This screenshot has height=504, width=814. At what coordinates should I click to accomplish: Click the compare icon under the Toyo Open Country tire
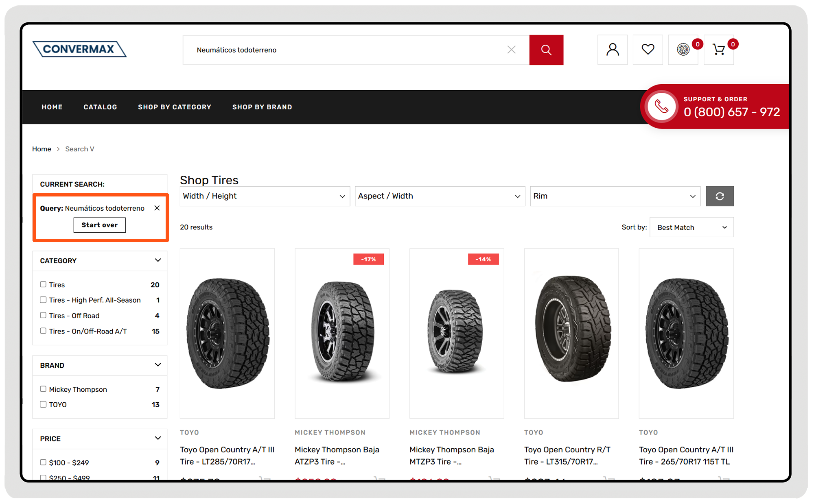click(x=267, y=480)
